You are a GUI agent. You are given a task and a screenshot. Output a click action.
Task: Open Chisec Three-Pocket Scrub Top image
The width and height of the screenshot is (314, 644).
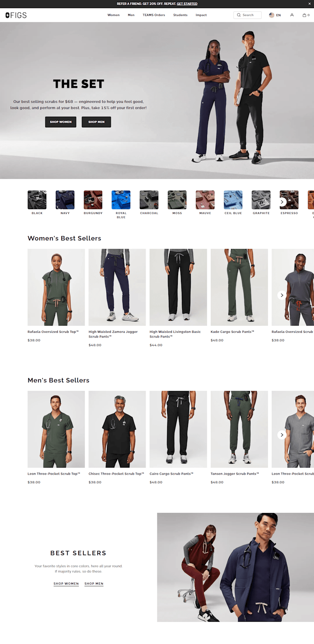[x=117, y=429]
